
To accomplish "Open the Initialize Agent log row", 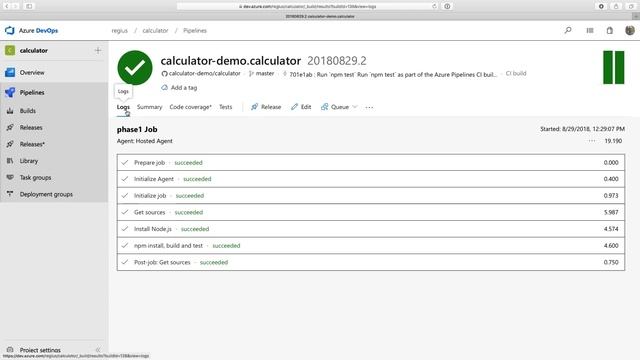I will click(x=371, y=179).
